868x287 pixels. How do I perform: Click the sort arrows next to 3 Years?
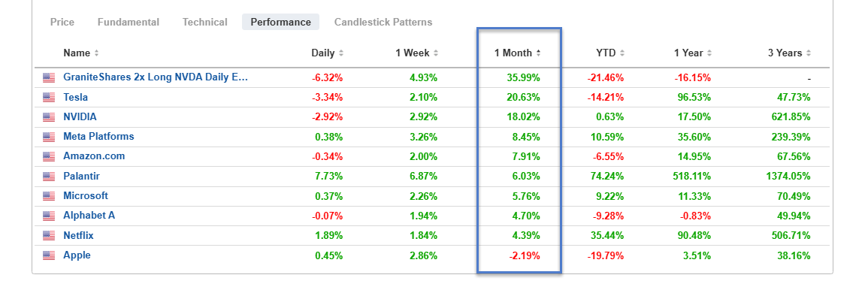(x=809, y=53)
